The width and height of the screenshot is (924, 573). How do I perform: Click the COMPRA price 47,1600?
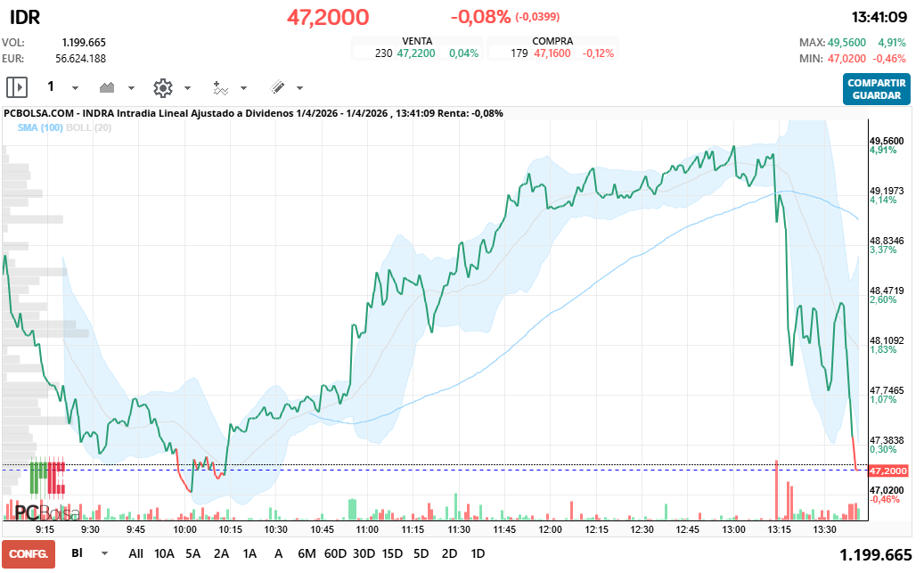(x=552, y=53)
